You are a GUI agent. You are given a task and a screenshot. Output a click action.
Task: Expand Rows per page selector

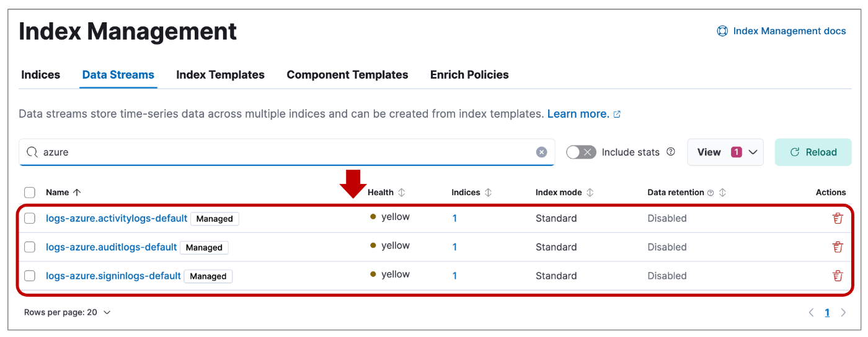pyautogui.click(x=67, y=312)
